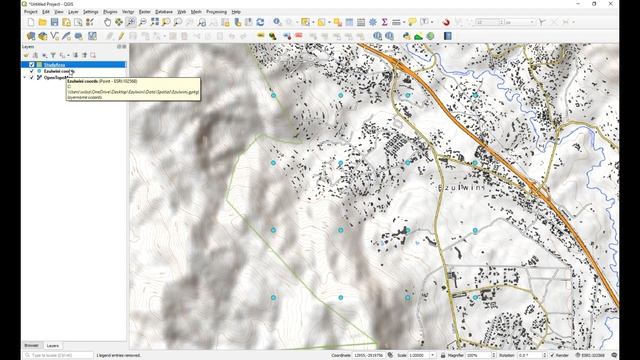Click Zoom to Layer
The height and width of the screenshot is (360, 640).
(x=178, y=22)
